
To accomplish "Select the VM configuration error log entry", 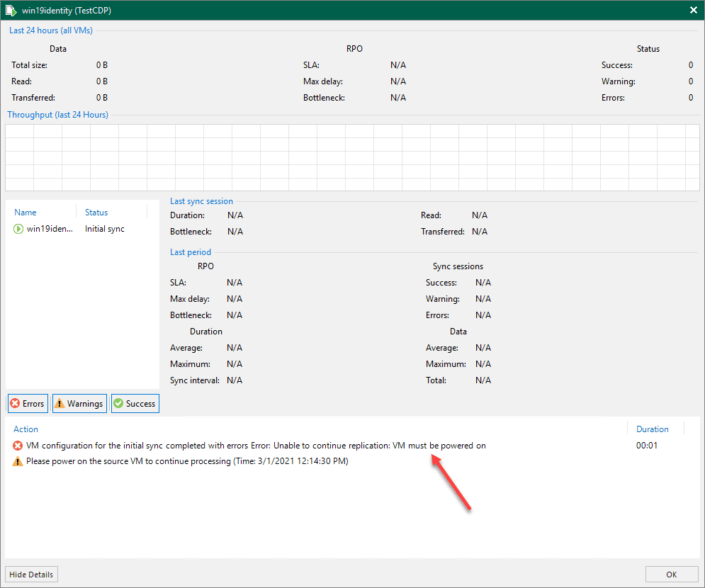I will point(255,446).
